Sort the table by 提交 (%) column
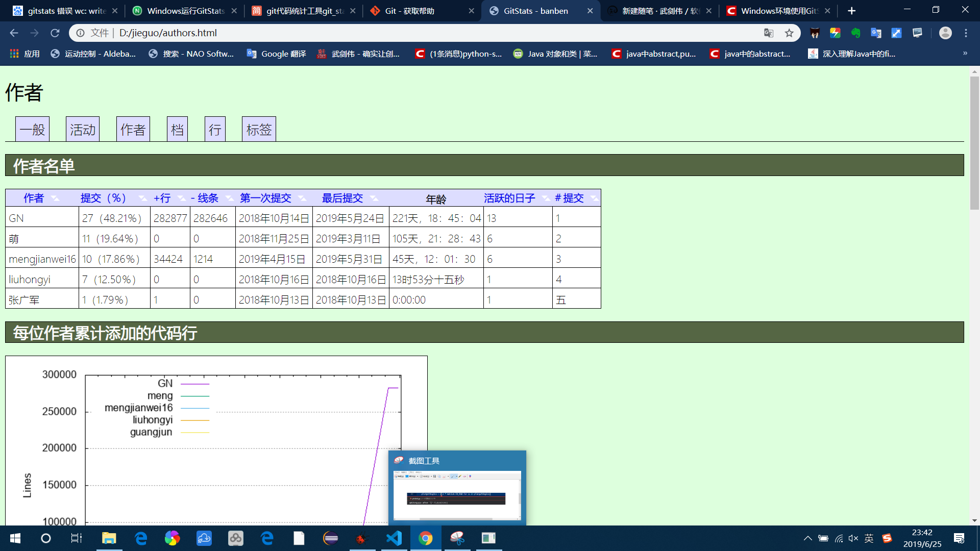 (103, 198)
